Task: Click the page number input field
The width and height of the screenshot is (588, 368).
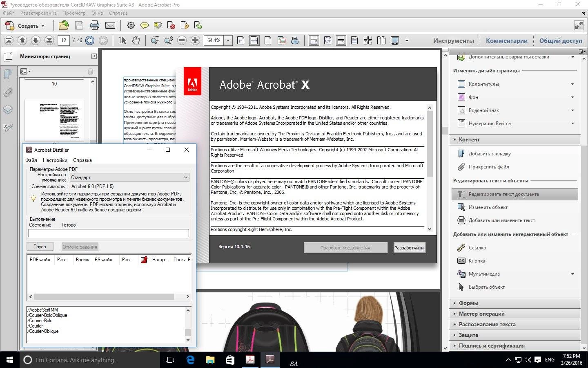Action: tap(64, 40)
